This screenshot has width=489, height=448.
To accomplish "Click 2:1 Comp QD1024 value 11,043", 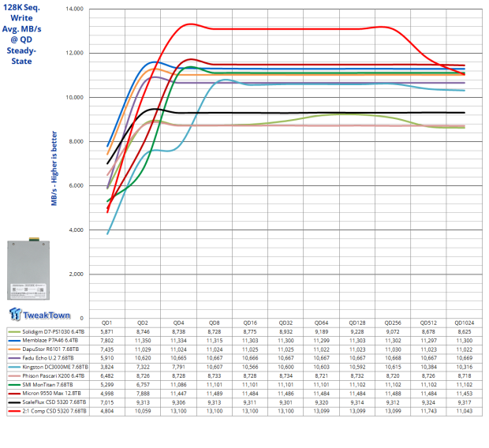I will click(x=465, y=411).
